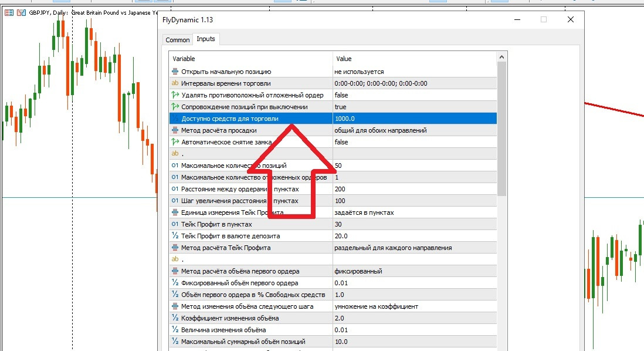Minimize the FlyDynamic 1.13 dialog

517,19
